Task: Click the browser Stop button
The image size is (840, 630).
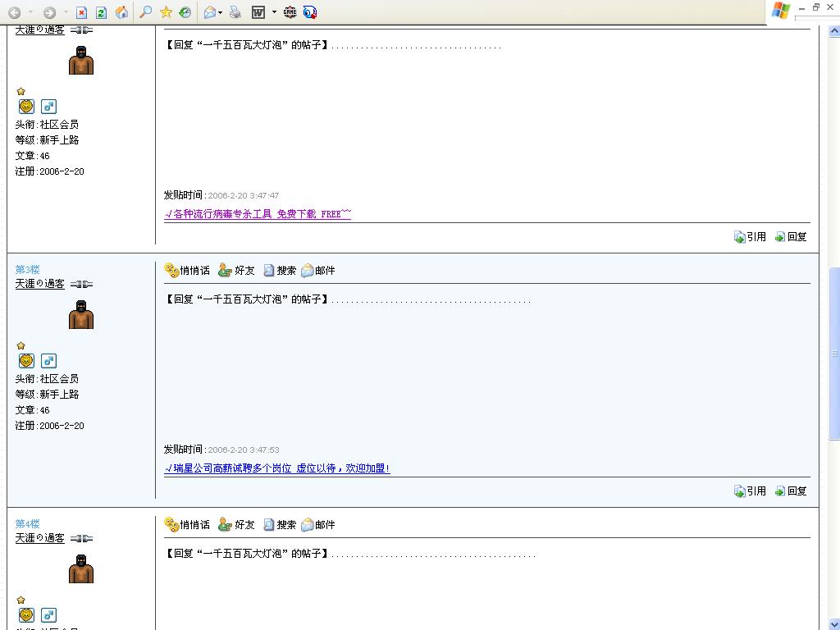Action: (x=81, y=12)
